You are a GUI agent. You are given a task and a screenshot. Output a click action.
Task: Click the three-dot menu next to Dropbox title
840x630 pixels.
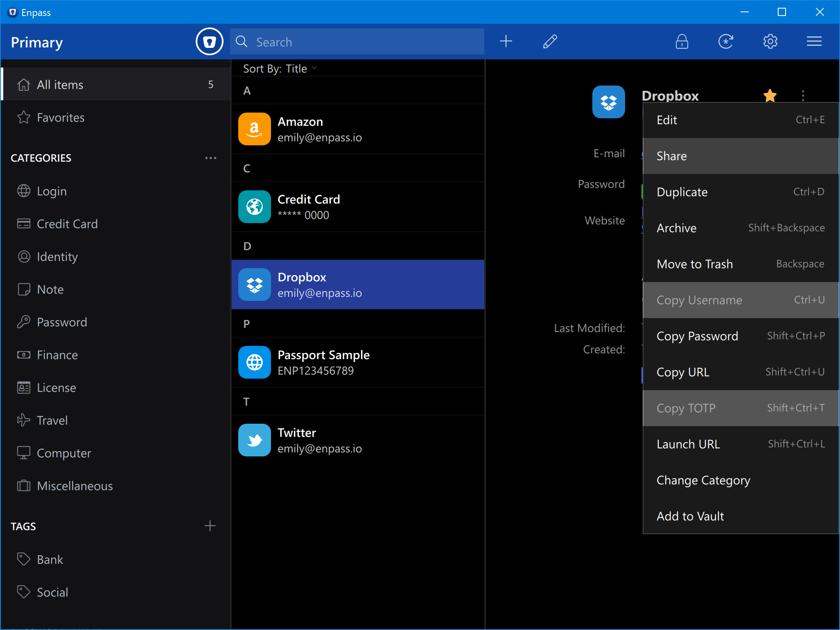[803, 96]
